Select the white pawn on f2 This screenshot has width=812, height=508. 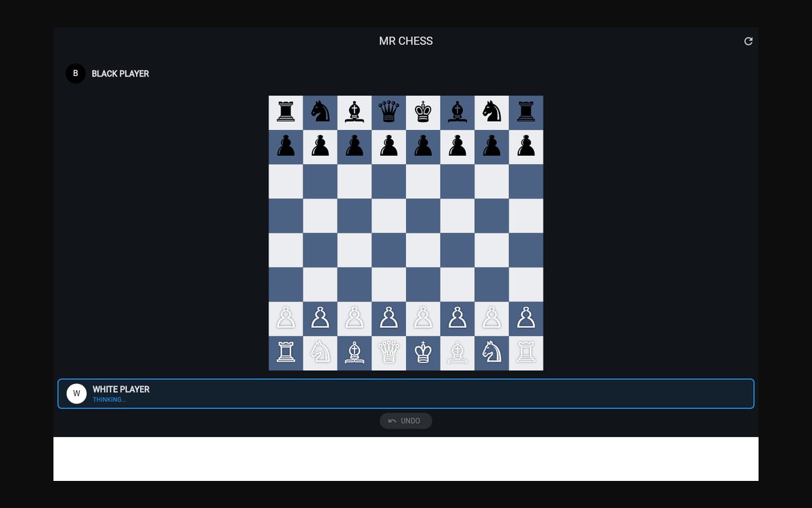[x=457, y=318]
